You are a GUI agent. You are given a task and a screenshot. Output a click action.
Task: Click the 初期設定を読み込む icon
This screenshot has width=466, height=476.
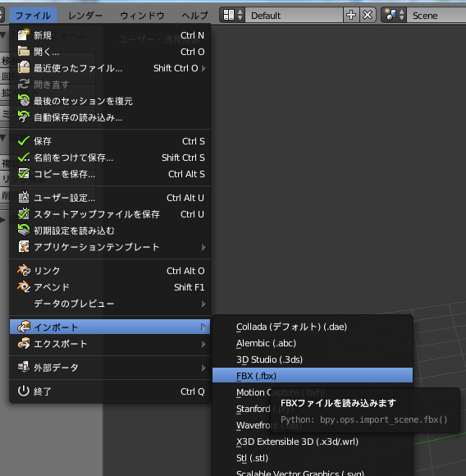[x=23, y=231]
